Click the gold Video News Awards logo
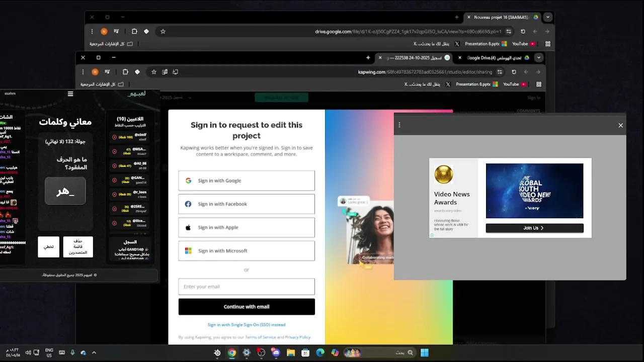The height and width of the screenshot is (362, 644). pos(444,175)
